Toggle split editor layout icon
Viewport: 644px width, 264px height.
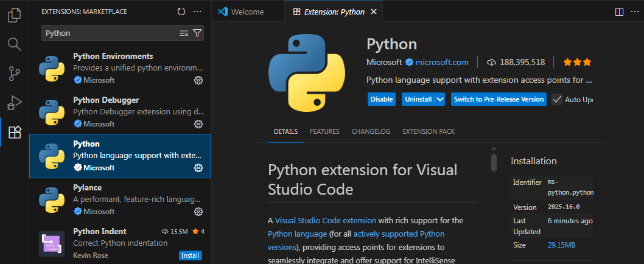(619, 12)
